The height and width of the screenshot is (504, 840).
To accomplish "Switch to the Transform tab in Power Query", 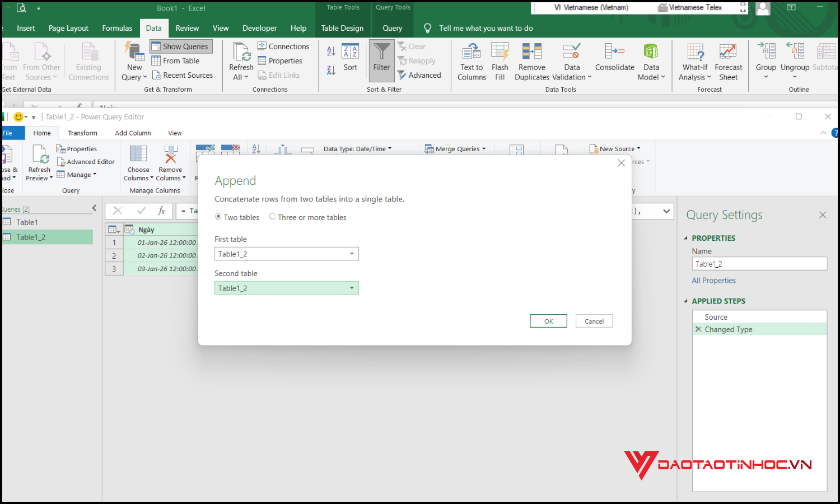I will 82,133.
